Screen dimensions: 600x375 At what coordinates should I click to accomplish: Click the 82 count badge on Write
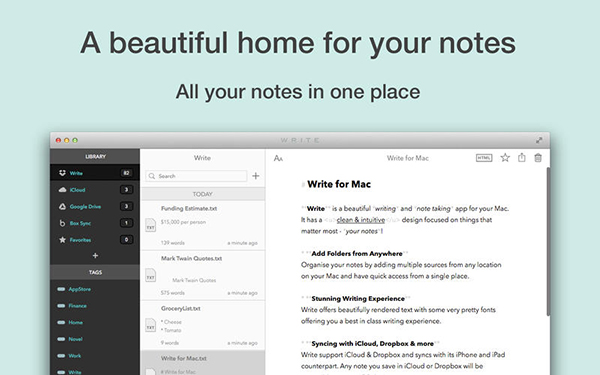click(x=126, y=173)
